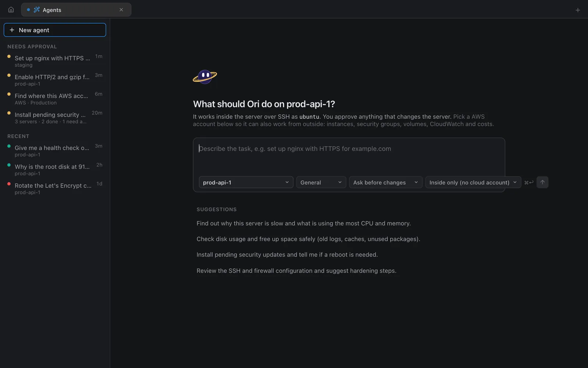
Task: Submit task with the up-arrow send button
Action: [542, 182]
